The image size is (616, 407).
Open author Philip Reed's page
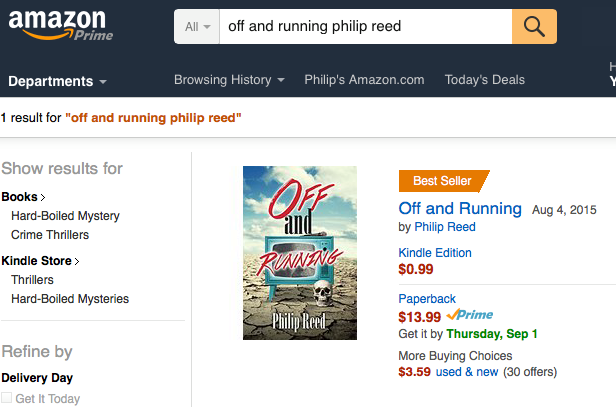coord(445,227)
